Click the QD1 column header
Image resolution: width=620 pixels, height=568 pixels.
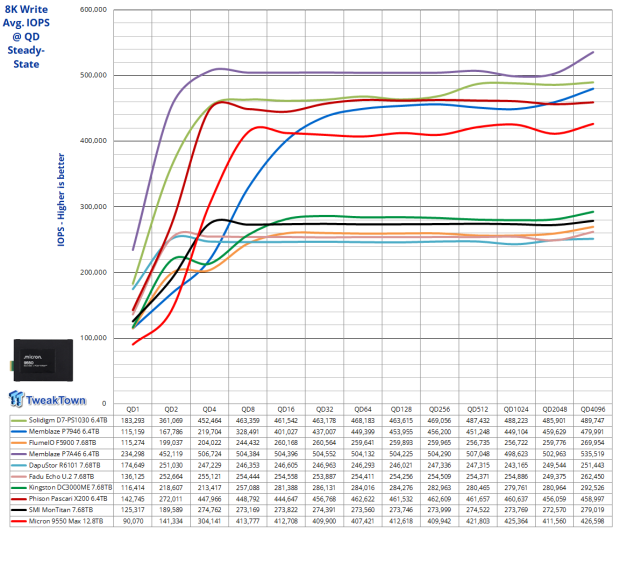point(130,408)
